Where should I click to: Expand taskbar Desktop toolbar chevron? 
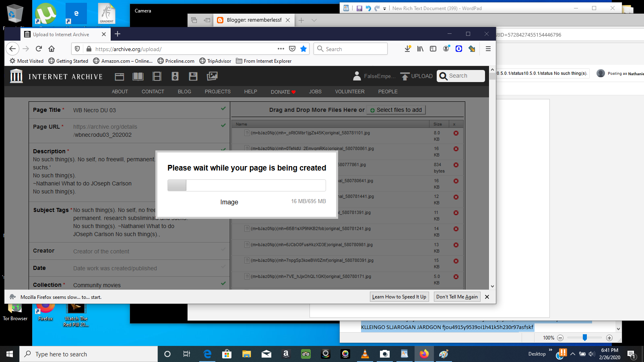click(x=551, y=350)
